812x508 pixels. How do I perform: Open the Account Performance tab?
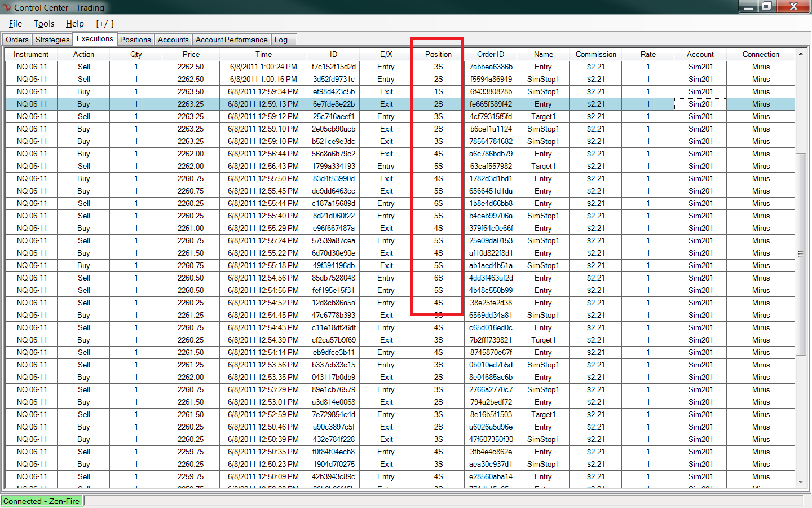231,40
